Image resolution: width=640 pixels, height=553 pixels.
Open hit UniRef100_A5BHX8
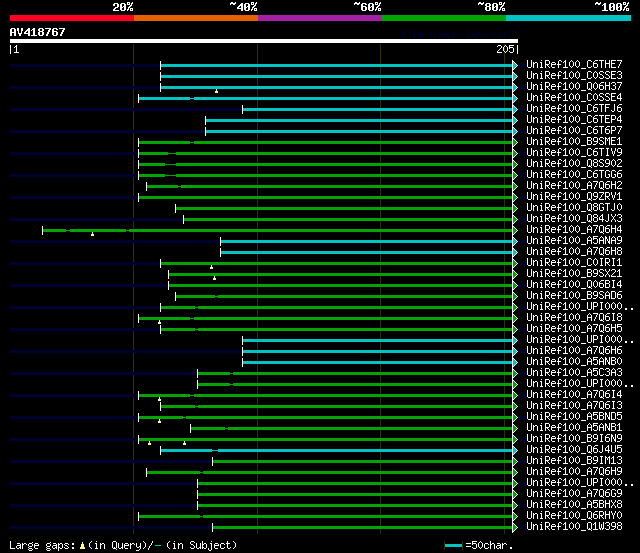574,505
